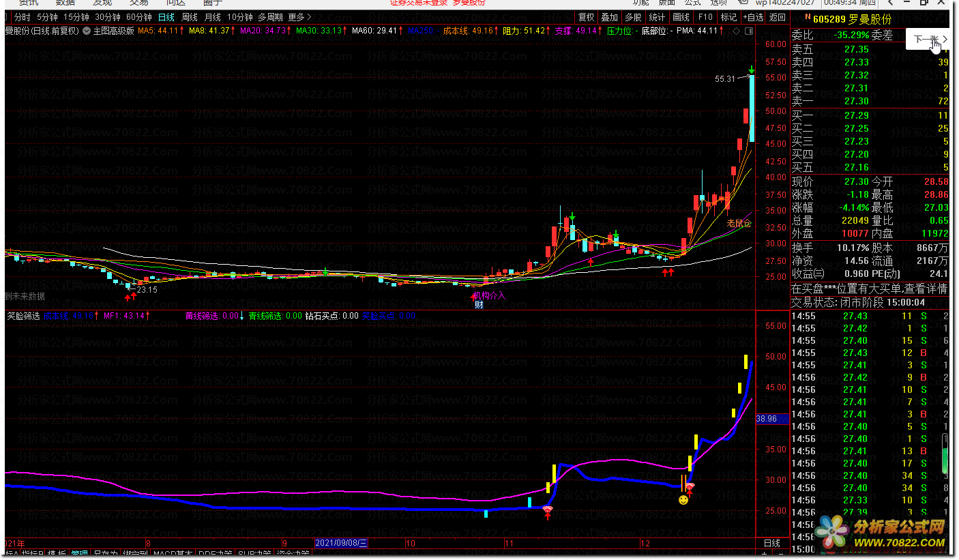Click the 23.15 low price label
This screenshot has height=560, width=959.
[x=147, y=290]
